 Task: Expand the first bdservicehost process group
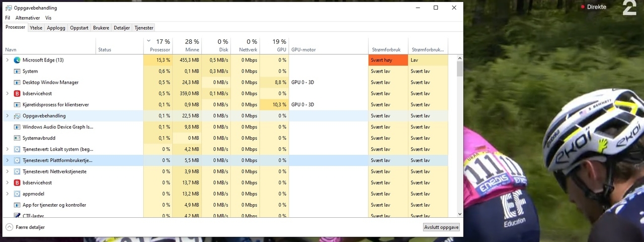[7, 93]
